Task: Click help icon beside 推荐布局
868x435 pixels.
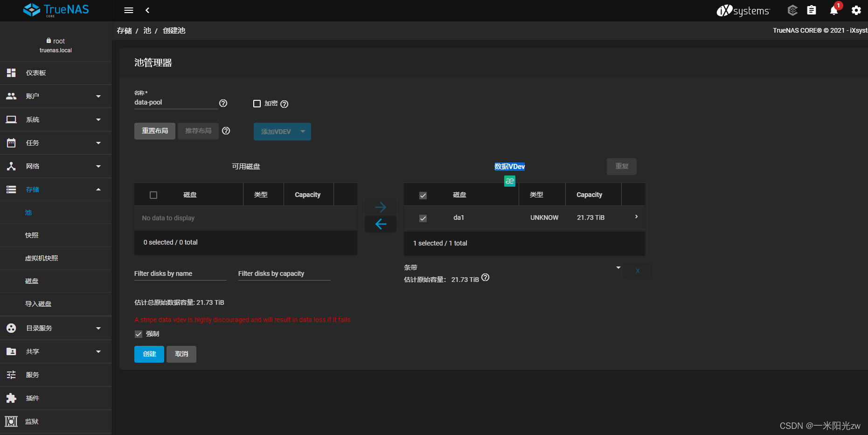Action: [226, 131]
